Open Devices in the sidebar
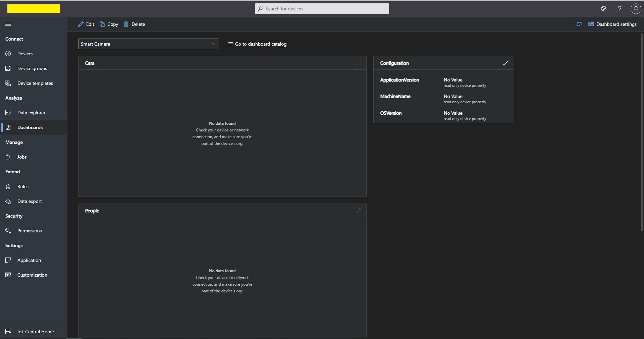This screenshot has height=339, width=644. [x=25, y=54]
